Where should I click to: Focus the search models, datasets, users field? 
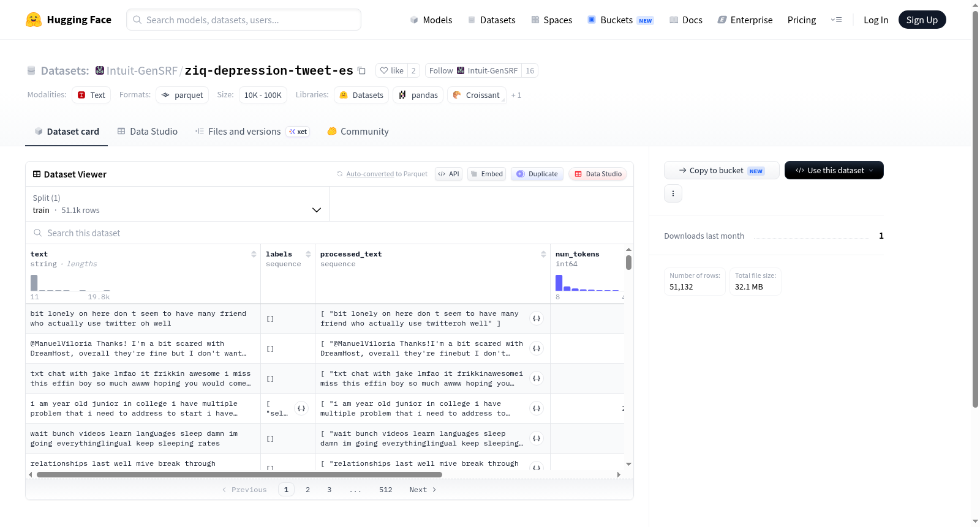pyautogui.click(x=244, y=20)
